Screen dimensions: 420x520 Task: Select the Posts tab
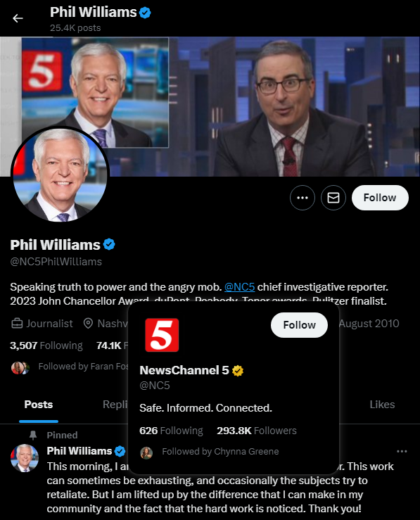(39, 405)
